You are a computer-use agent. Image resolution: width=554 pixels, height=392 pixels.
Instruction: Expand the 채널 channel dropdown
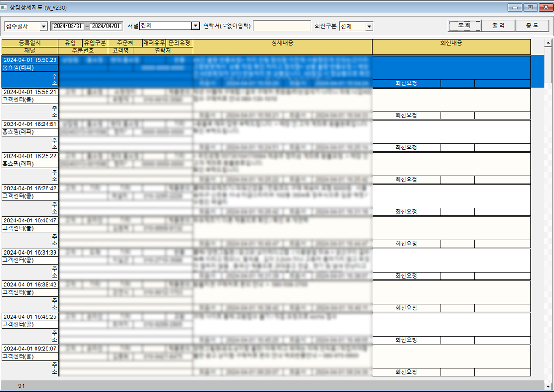click(x=195, y=26)
